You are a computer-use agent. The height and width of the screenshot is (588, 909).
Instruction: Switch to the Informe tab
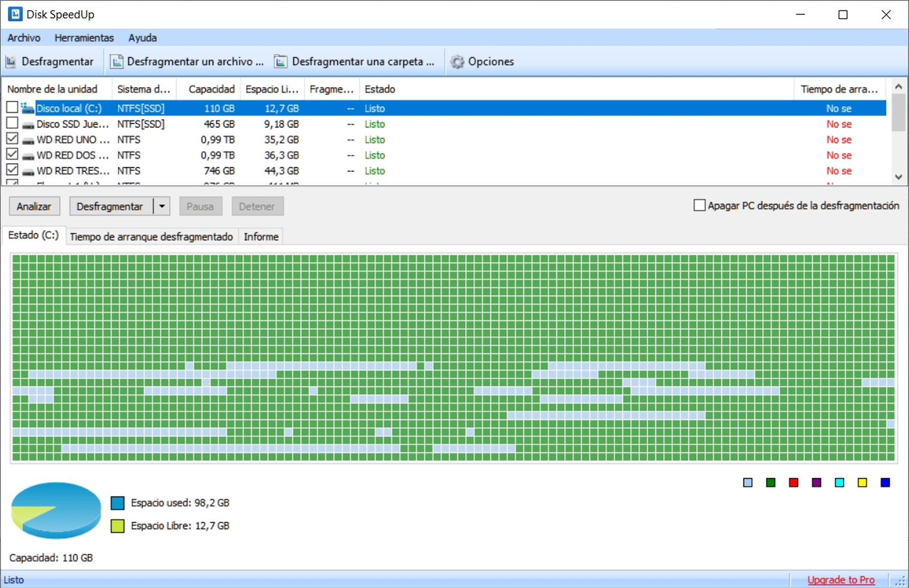(x=261, y=237)
